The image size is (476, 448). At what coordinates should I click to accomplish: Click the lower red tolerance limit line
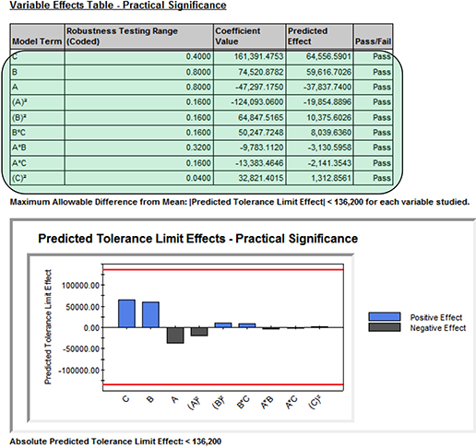pyautogui.click(x=223, y=384)
